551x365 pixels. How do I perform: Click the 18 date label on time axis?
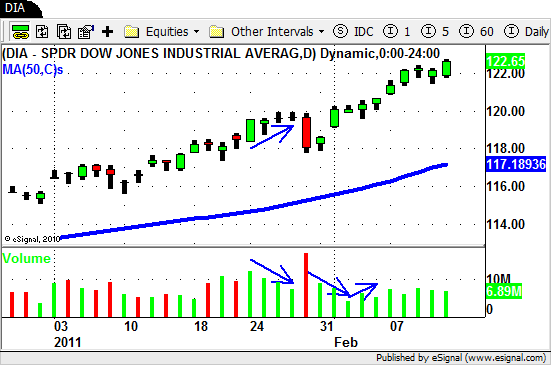click(201, 326)
